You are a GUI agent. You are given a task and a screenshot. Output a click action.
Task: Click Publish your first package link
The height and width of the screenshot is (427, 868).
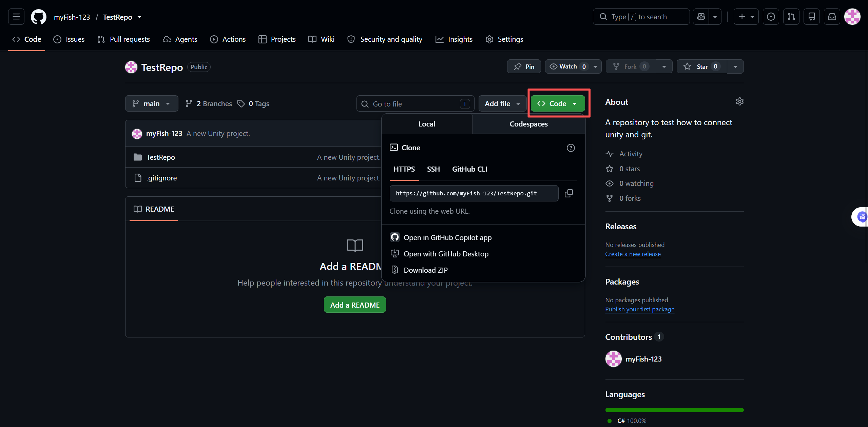pyautogui.click(x=640, y=309)
